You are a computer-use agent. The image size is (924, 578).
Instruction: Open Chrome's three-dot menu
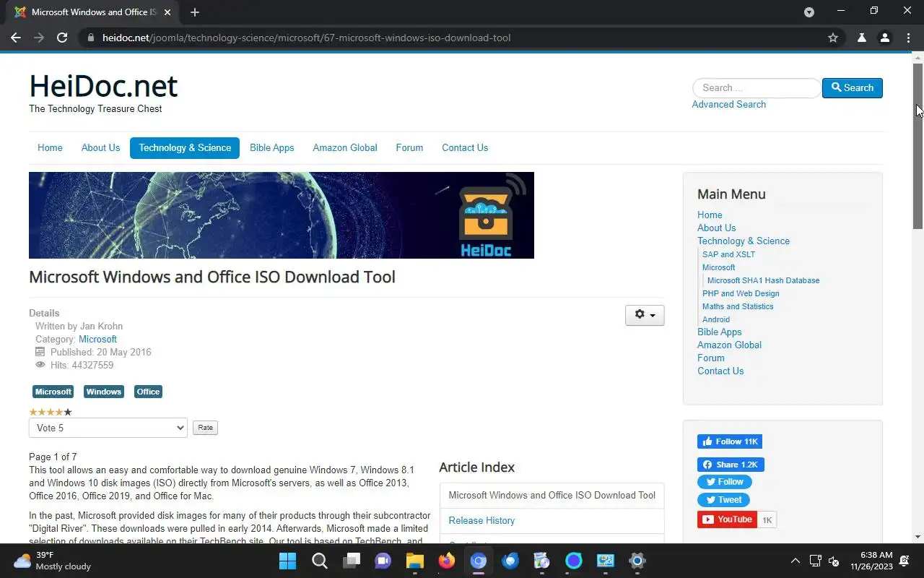coord(908,38)
